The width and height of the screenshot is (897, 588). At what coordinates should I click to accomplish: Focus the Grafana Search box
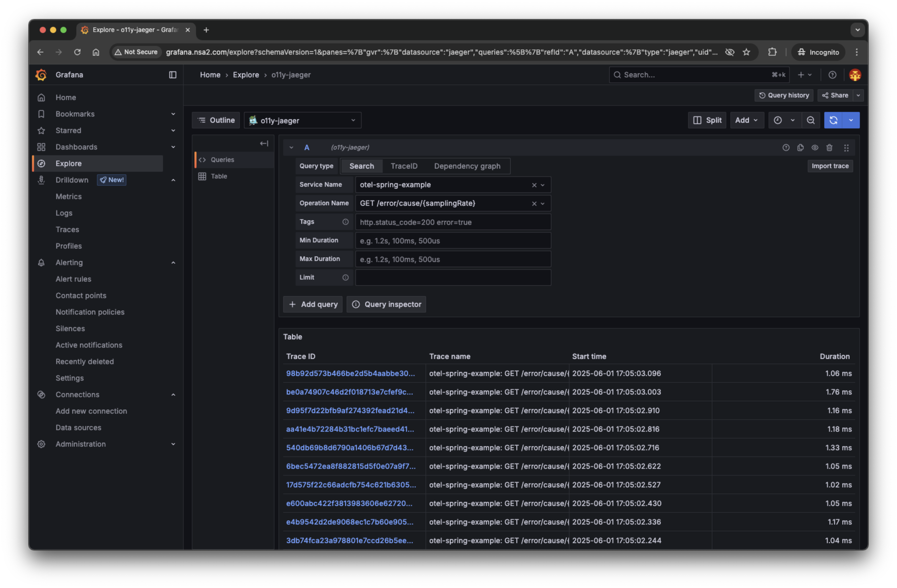699,75
